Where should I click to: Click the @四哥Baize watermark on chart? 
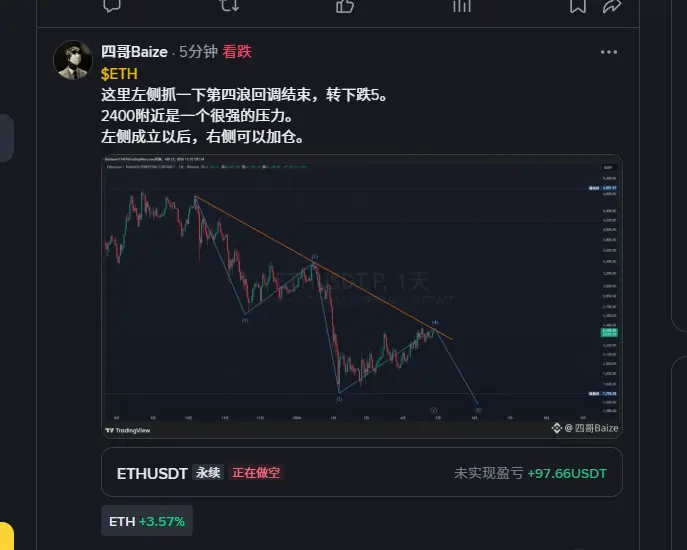click(585, 428)
